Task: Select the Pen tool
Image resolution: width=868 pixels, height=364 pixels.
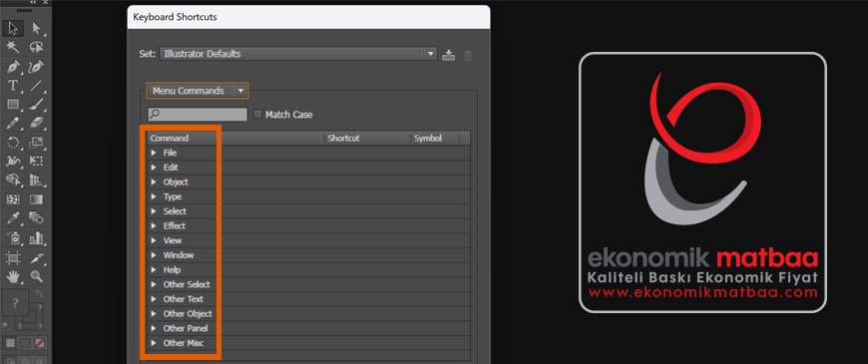Action: pyautogui.click(x=13, y=67)
